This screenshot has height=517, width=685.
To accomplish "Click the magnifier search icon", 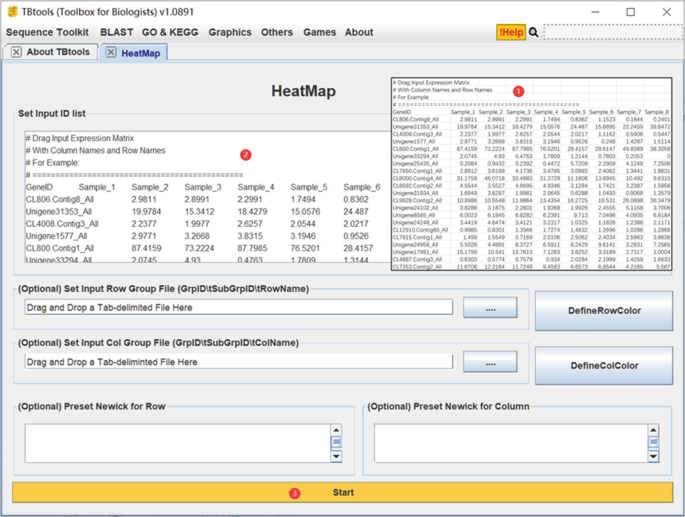I will 534,32.
